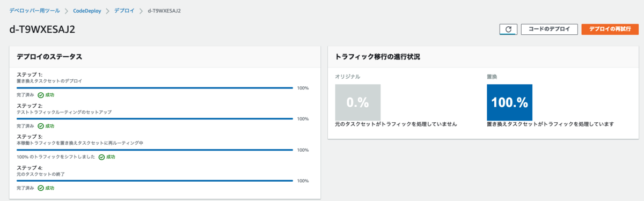This screenshot has width=644, height=201.
Task: Click the デプロイのステータス panel heading
Action: tap(49, 56)
